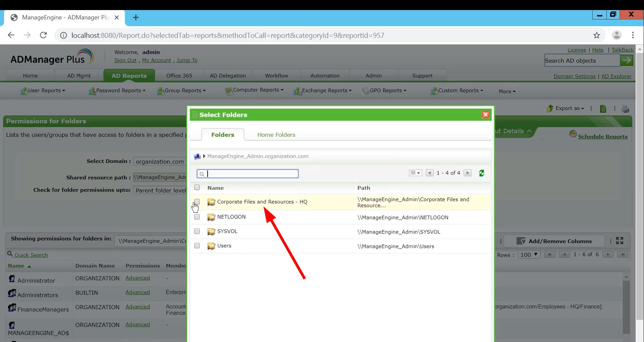Click the Jump To link
The image size is (644, 342).
pyautogui.click(x=187, y=60)
